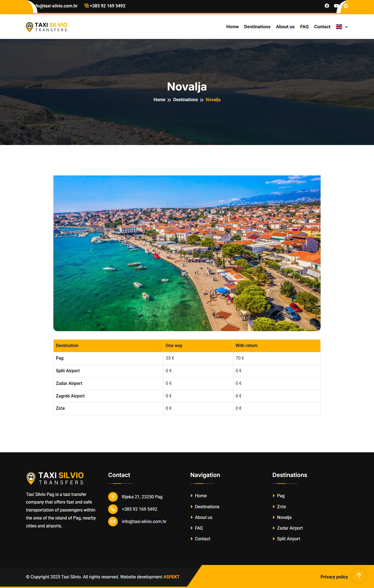Click the scroll-to-top arrow button
Viewport: 374px width, 588px height.
359,575
